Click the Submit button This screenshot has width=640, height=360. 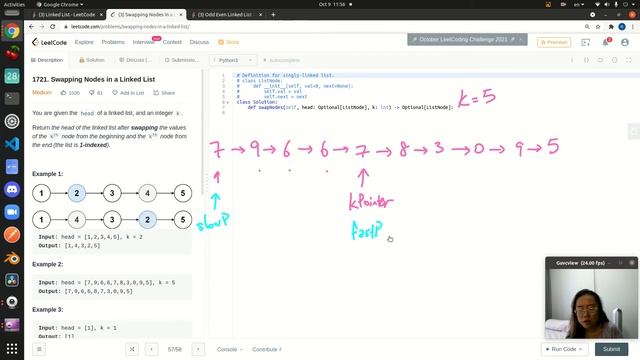(x=611, y=349)
